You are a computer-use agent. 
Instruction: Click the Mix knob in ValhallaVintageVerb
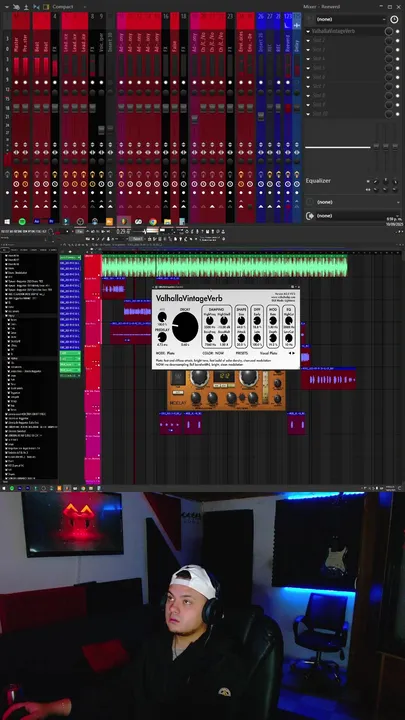(162, 317)
